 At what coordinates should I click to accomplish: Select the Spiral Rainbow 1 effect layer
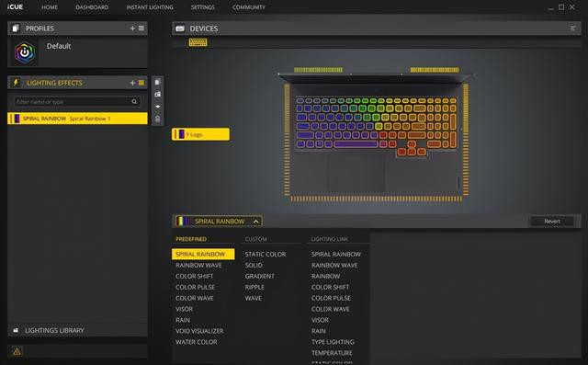[x=77, y=119]
